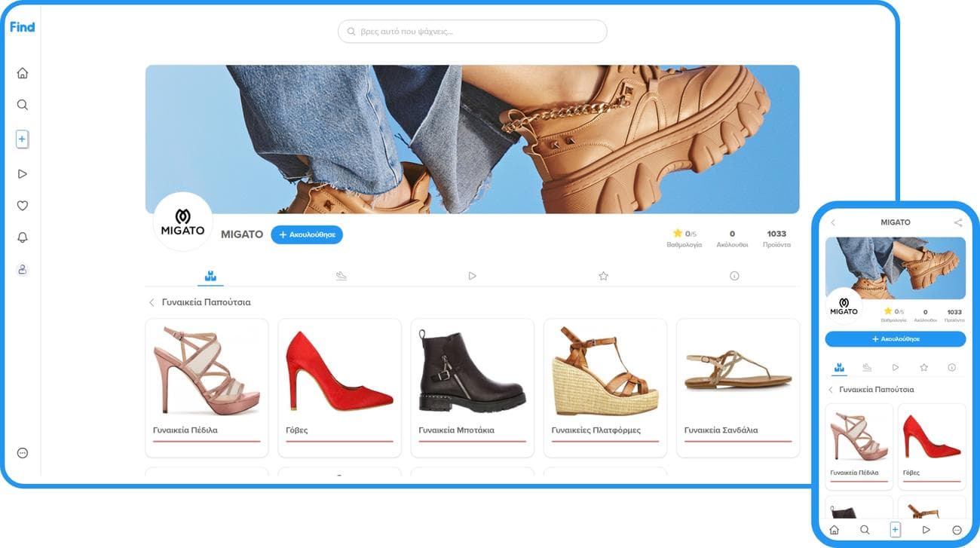The image size is (980, 548).
Task: Open favorites heart icon in sidebar
Action: 23,206
